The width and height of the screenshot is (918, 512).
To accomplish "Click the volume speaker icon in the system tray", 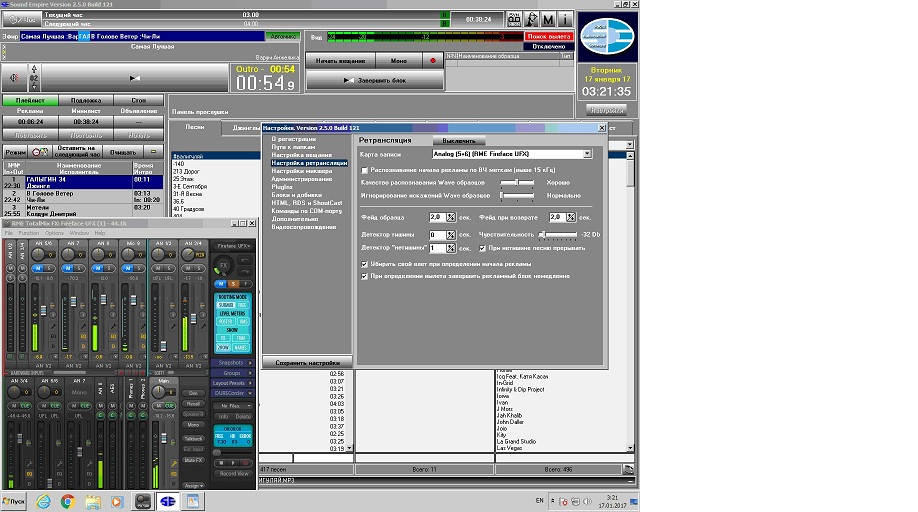I will [587, 501].
